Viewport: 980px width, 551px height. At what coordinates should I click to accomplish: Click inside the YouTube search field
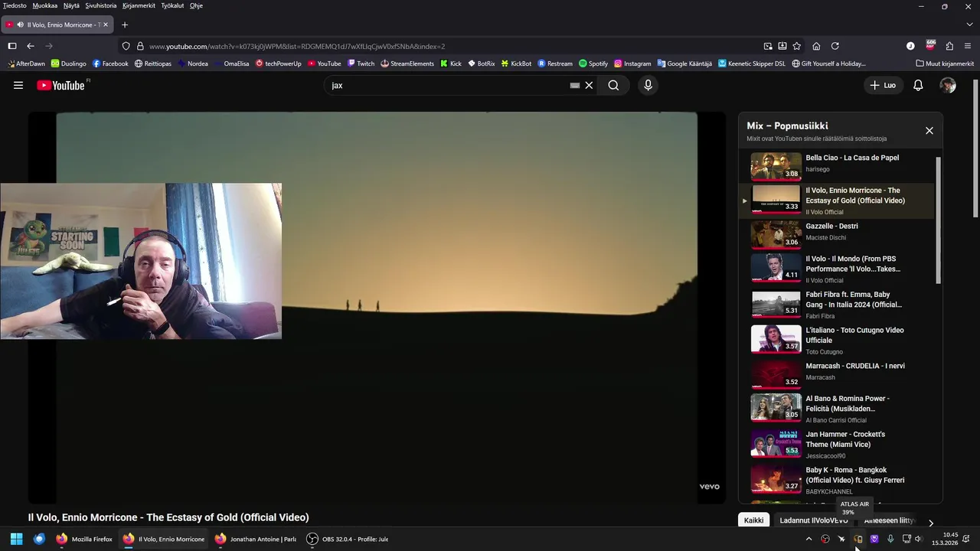pos(448,85)
